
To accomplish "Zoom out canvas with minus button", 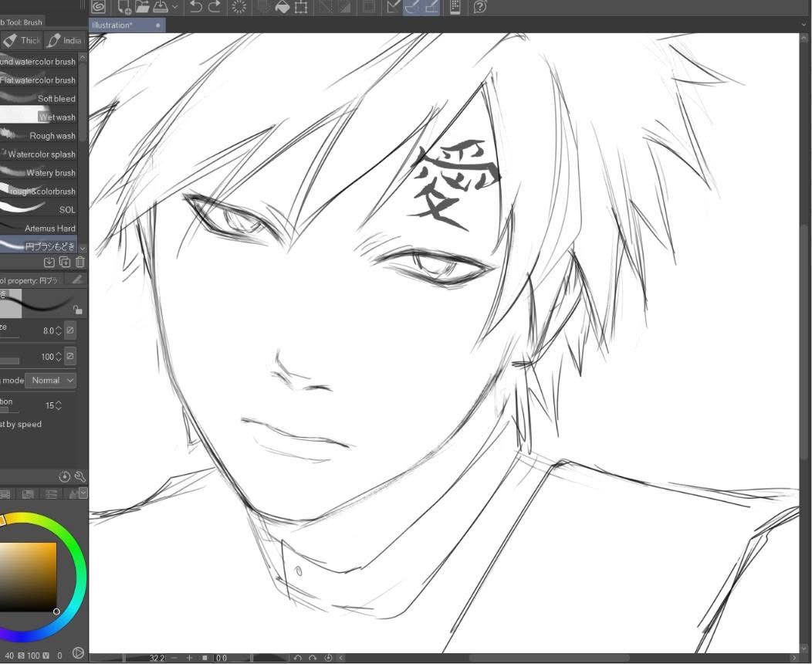I will [174, 658].
